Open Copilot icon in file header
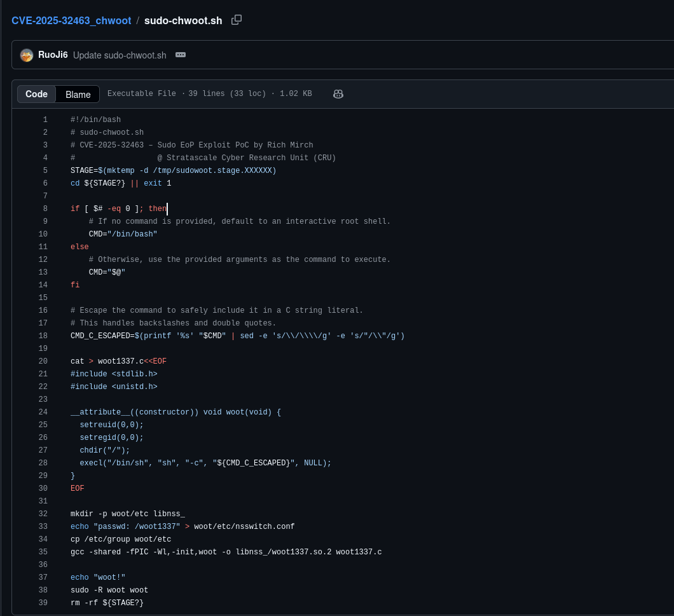674x616 pixels. tap(338, 93)
